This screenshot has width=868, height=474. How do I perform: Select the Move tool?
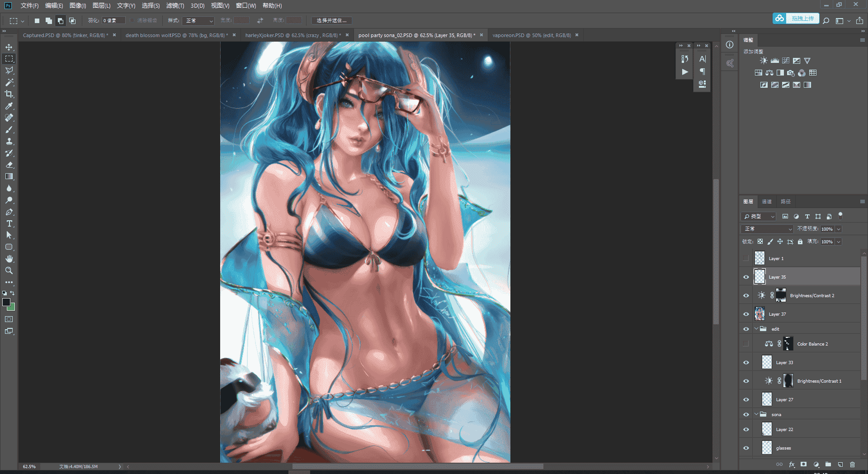(x=9, y=47)
